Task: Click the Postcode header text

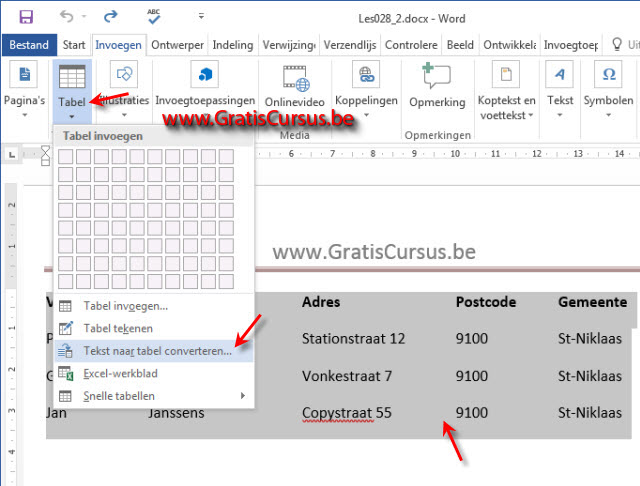Action: click(x=486, y=302)
